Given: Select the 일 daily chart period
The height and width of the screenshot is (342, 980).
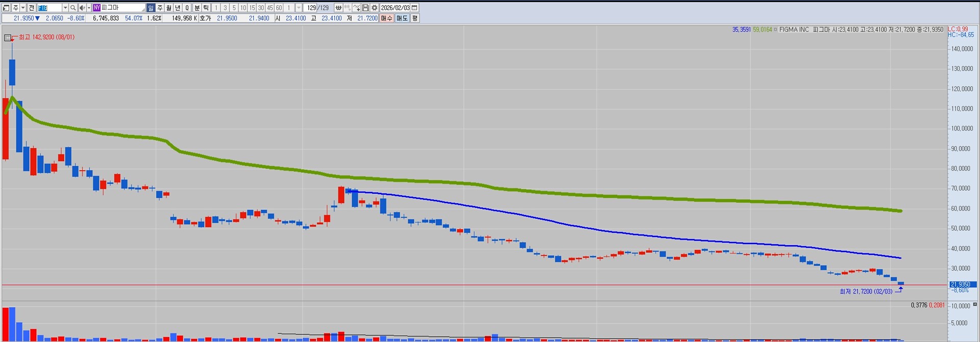Looking at the screenshot, I should tap(151, 8).
